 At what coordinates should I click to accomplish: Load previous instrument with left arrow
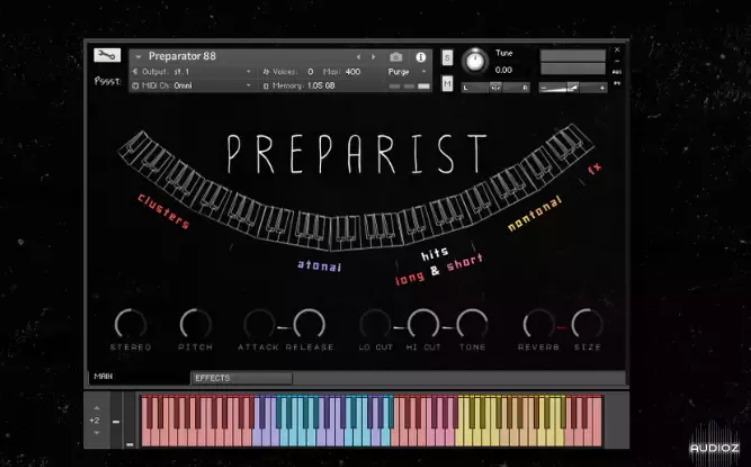pos(358,57)
